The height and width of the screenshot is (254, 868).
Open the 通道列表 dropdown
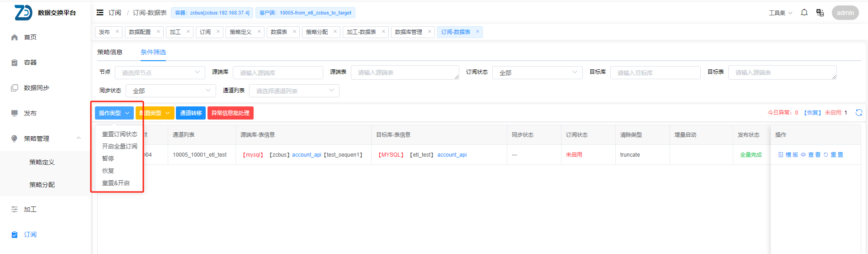click(x=294, y=91)
